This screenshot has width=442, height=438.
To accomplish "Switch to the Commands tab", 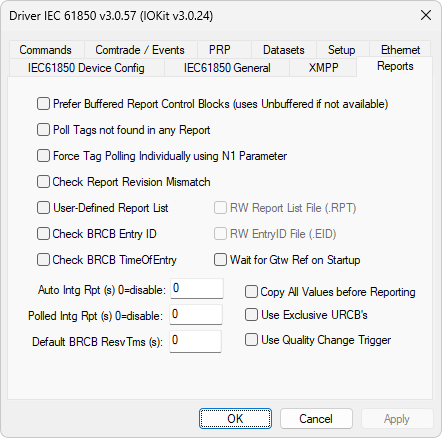I will point(46,50).
